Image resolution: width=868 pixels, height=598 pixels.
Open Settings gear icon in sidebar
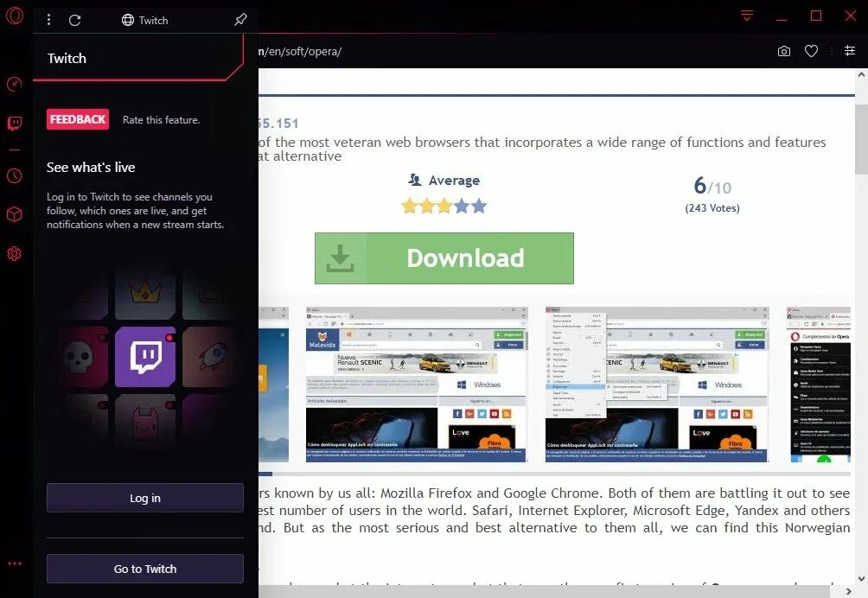coord(15,253)
